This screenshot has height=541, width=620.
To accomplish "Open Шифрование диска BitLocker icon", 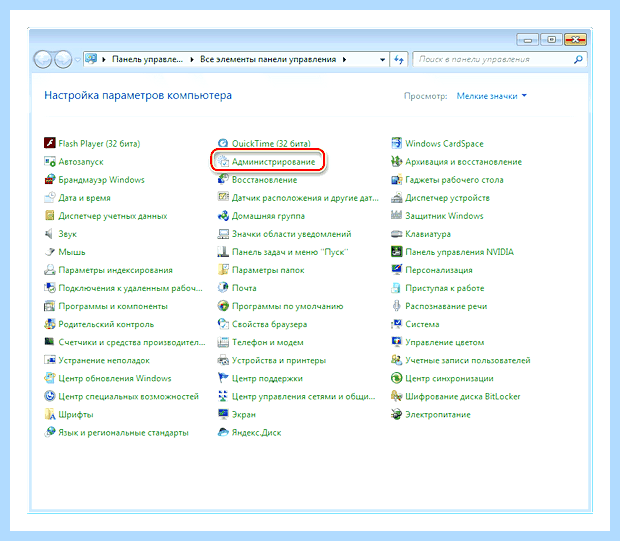I will [396, 396].
